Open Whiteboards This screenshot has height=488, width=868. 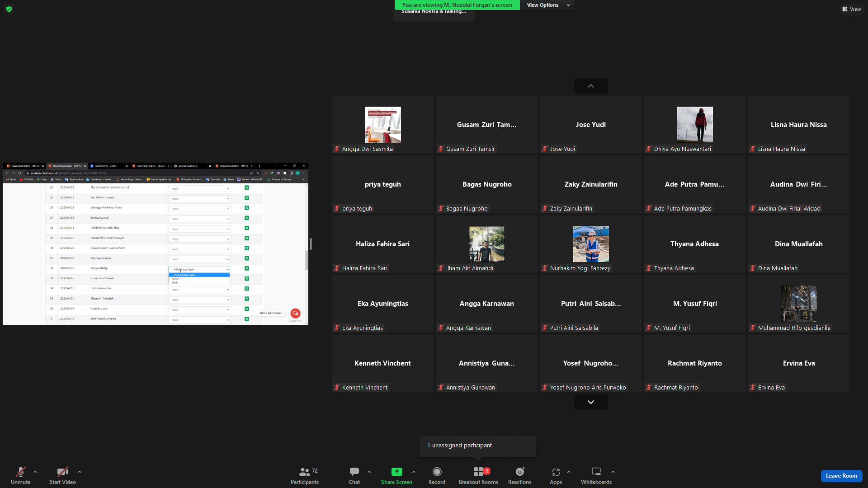point(596,475)
